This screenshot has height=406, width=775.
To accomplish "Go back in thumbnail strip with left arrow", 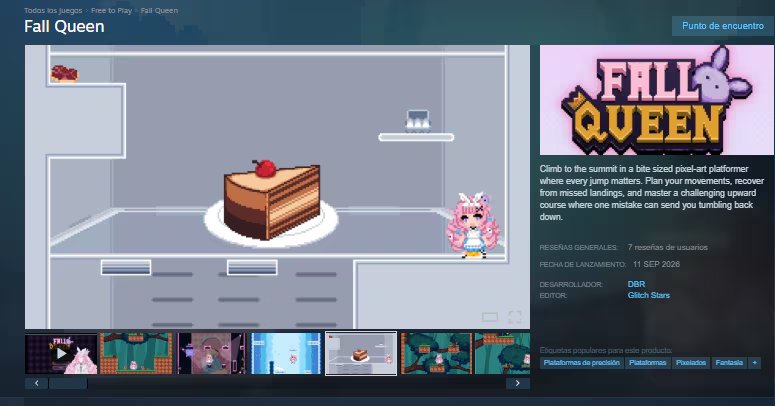I will pyautogui.click(x=37, y=383).
